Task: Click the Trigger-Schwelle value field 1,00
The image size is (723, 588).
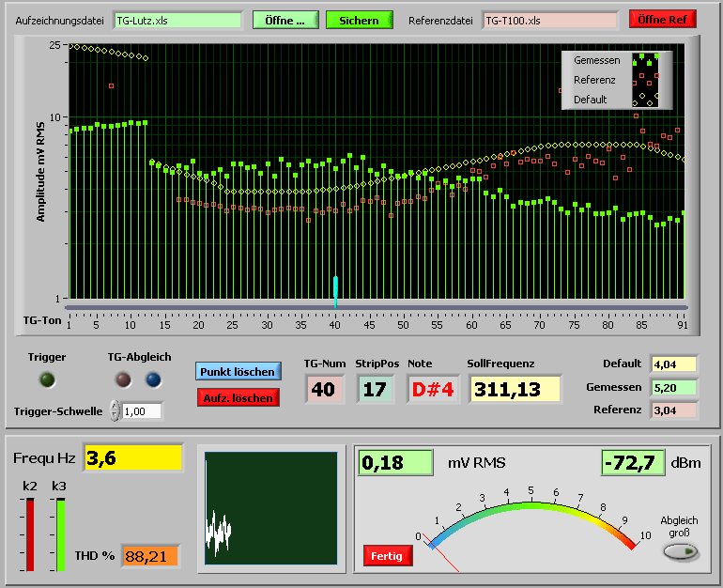Action: point(142,410)
